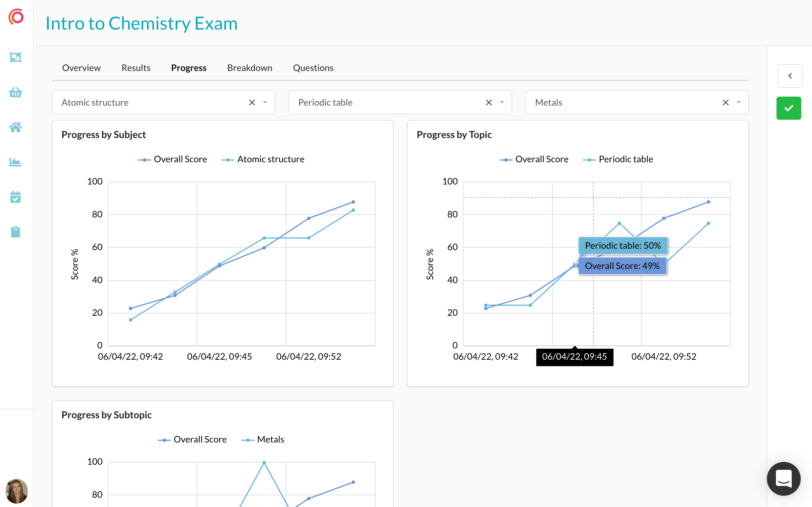Switch to the Questions tab
This screenshot has height=507, width=812.
point(313,68)
